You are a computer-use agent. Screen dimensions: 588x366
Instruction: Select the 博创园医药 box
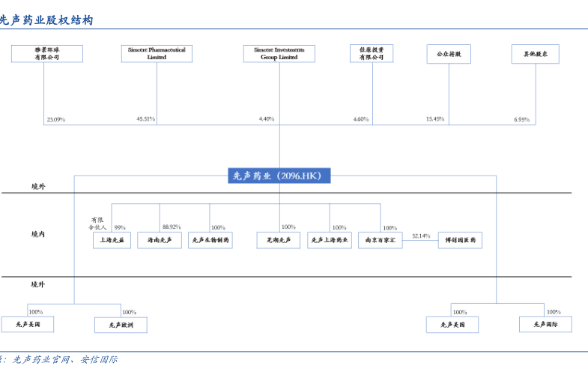point(460,241)
